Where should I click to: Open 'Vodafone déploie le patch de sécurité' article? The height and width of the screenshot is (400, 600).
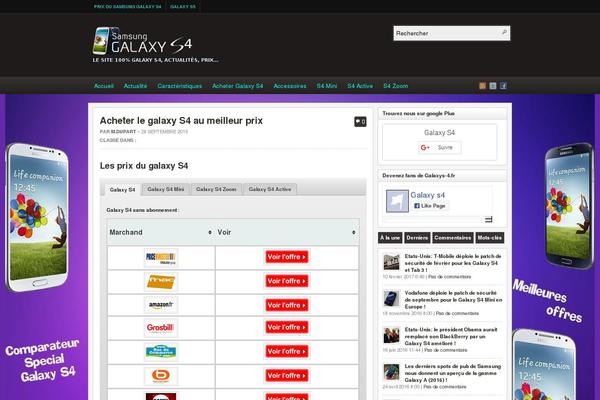[x=453, y=300]
